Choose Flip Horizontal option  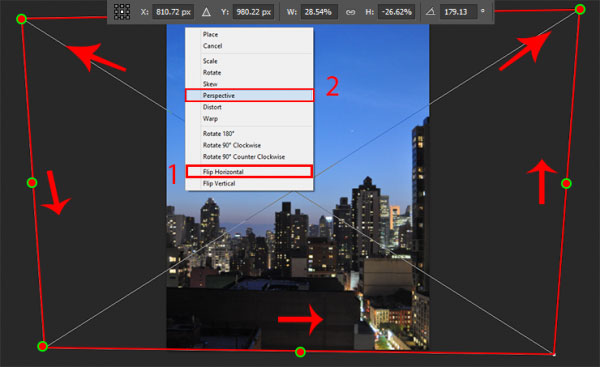coord(249,171)
